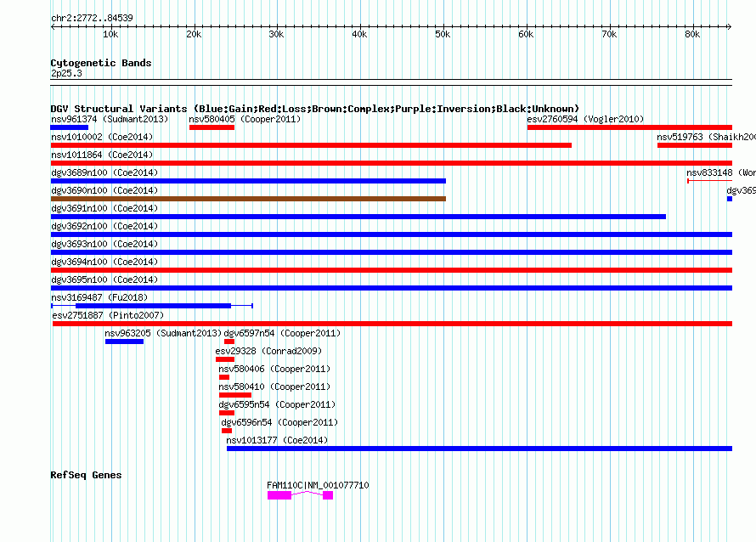Image resolution: width=756 pixels, height=542 pixels.
Task: Select the nsv1010002 (Coe2014) loss variant
Action: 311,145
